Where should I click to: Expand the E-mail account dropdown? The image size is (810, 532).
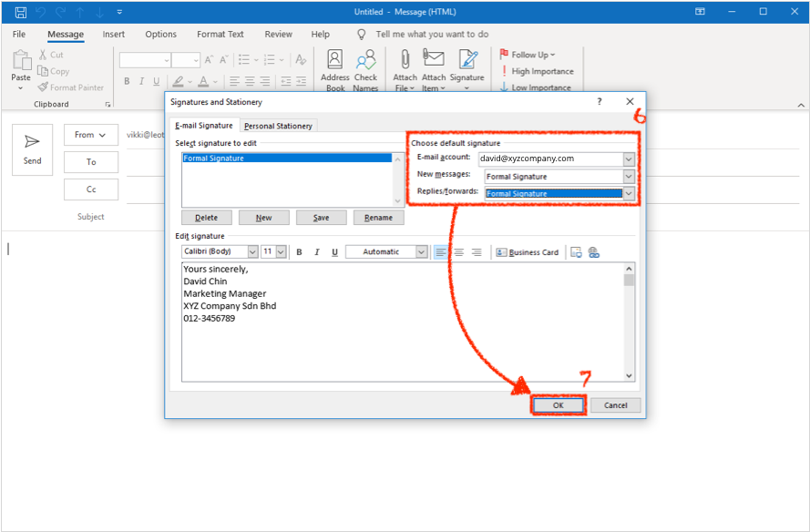(628, 159)
